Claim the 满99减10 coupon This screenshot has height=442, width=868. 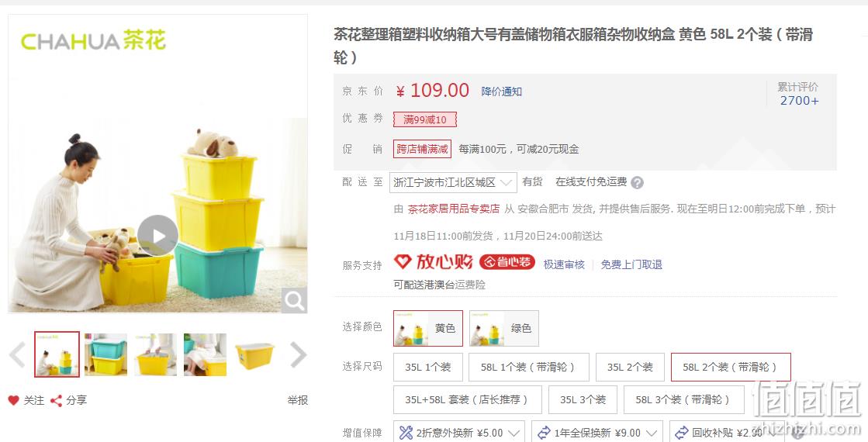tap(425, 119)
